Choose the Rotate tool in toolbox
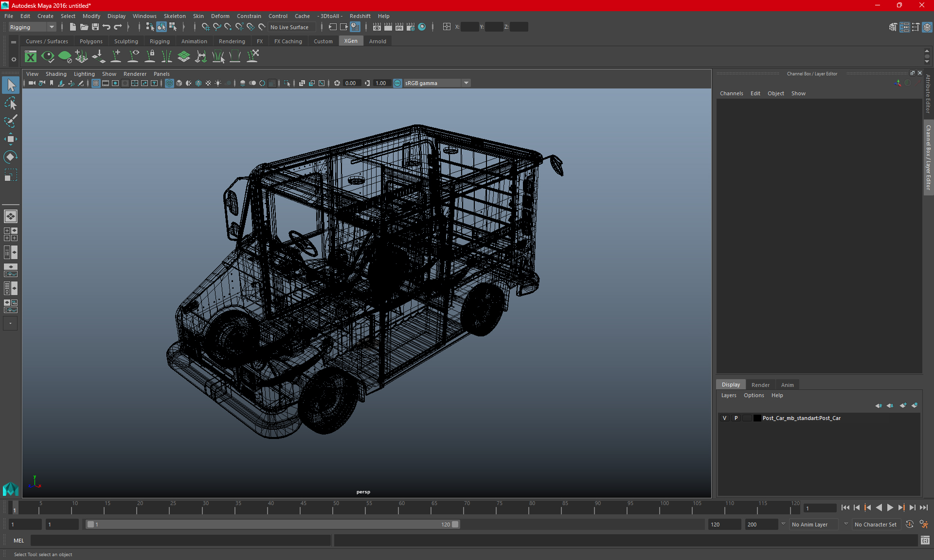The height and width of the screenshot is (560, 934). 11,157
